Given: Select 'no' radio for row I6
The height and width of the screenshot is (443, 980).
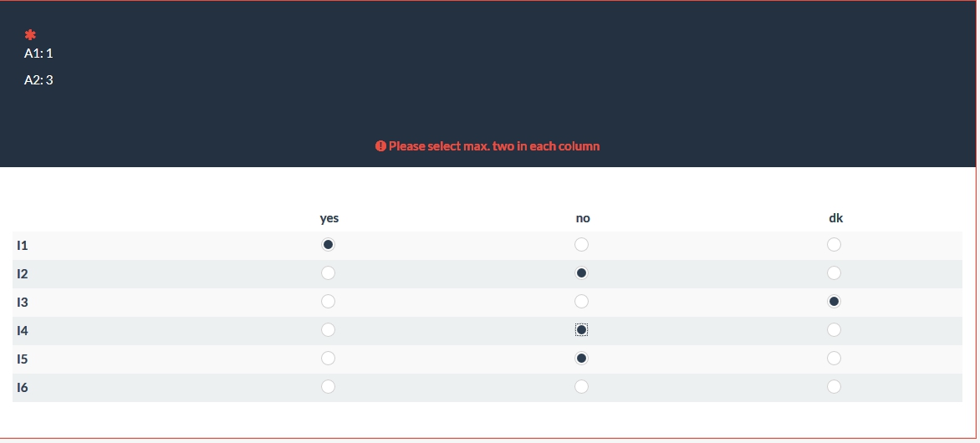Looking at the screenshot, I should [x=582, y=387].
